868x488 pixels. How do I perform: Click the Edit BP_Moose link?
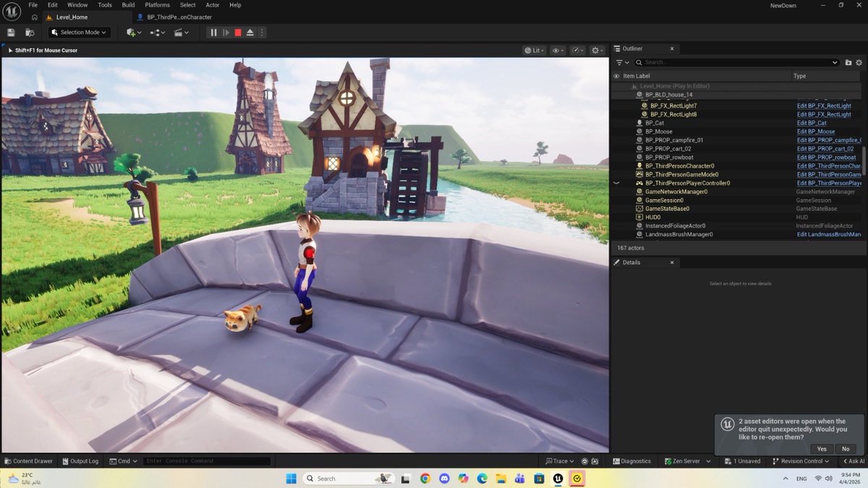(816, 132)
